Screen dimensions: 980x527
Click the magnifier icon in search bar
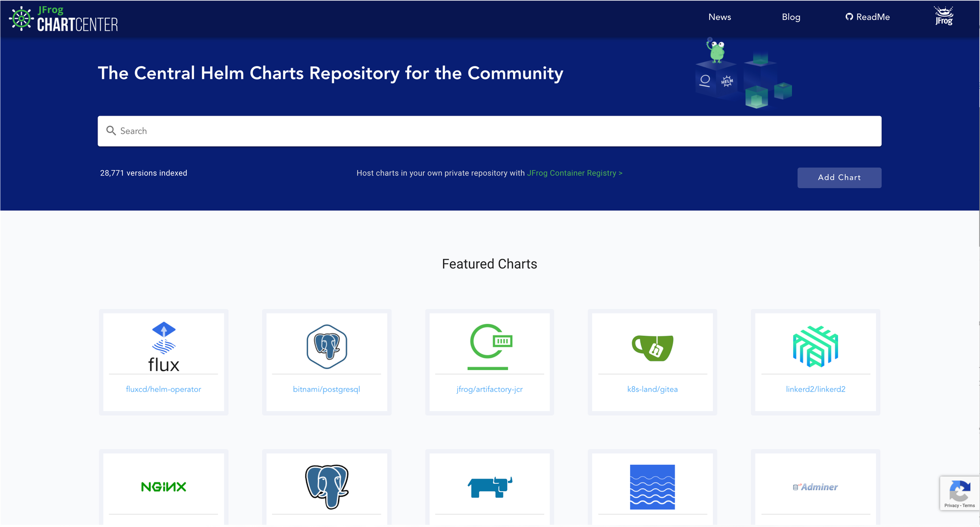[112, 131]
